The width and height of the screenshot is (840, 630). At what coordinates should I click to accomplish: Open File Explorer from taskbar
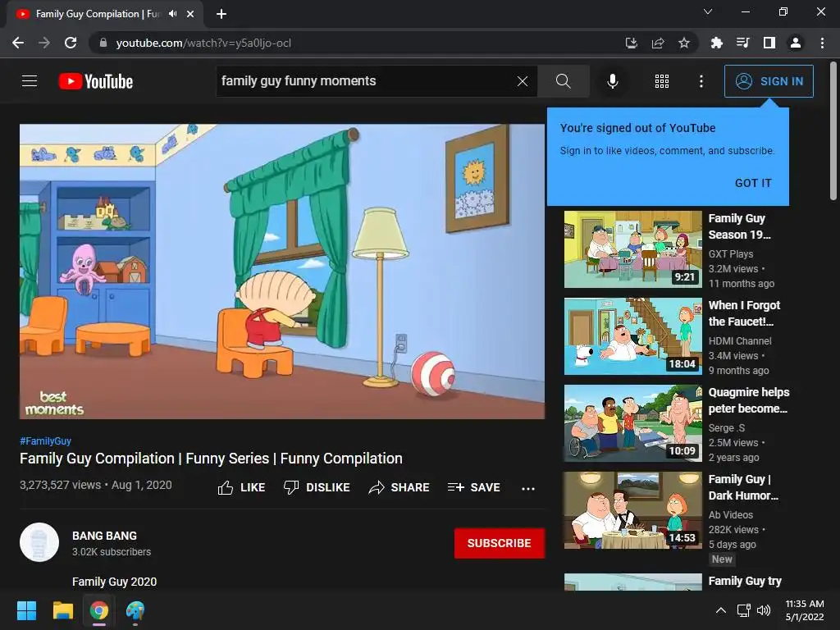click(x=62, y=610)
